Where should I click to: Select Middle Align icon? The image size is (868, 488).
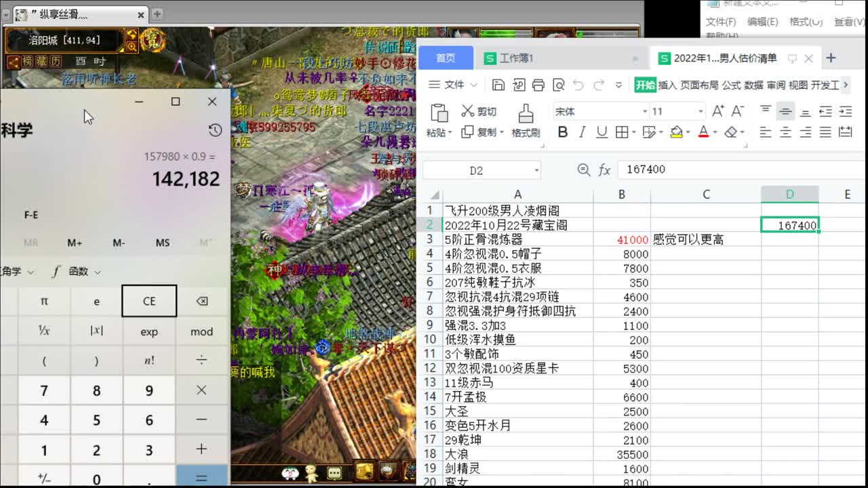click(785, 111)
